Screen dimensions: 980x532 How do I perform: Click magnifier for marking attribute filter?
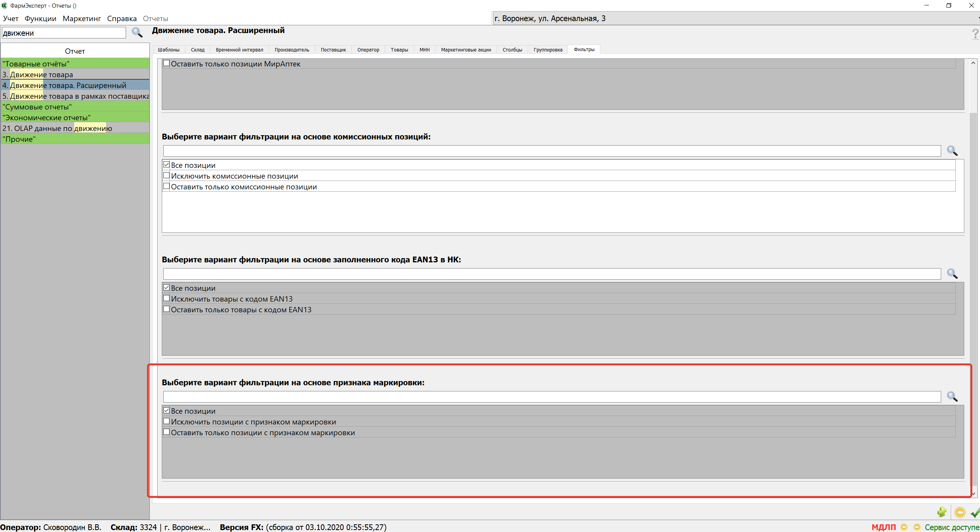click(952, 396)
